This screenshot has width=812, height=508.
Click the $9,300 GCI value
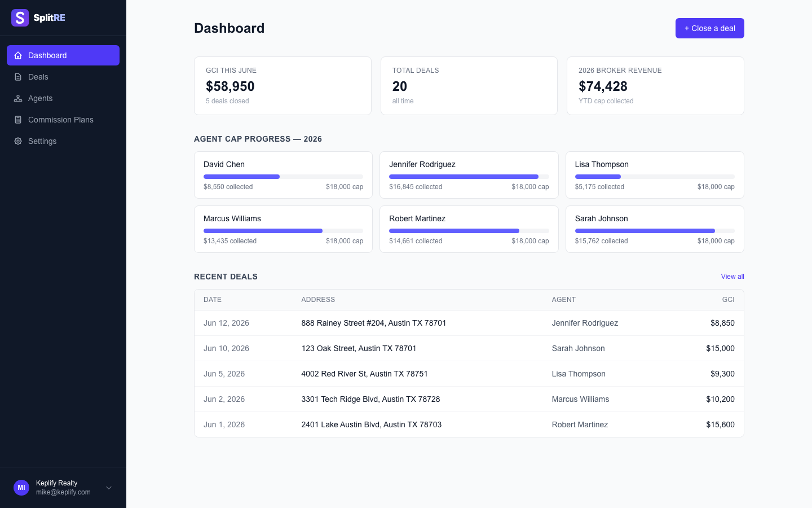pyautogui.click(x=722, y=374)
